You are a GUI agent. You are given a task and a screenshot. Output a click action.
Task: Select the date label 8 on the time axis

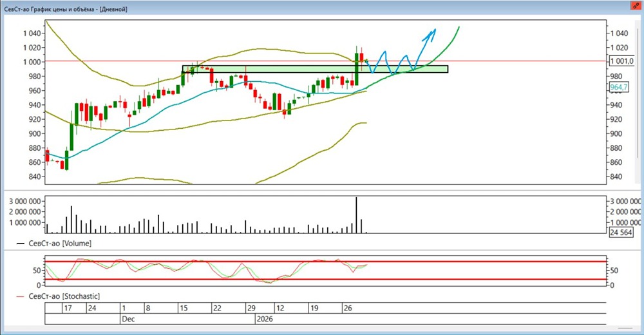pyautogui.click(x=148, y=308)
